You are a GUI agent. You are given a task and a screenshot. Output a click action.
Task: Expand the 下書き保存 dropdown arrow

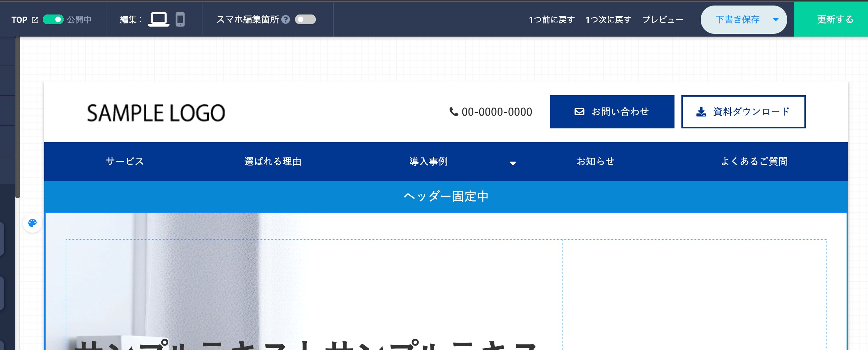[x=776, y=20]
